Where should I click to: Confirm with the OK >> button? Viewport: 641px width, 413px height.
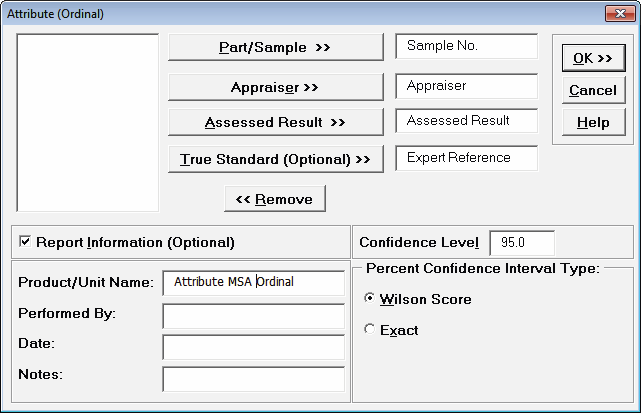point(592,59)
